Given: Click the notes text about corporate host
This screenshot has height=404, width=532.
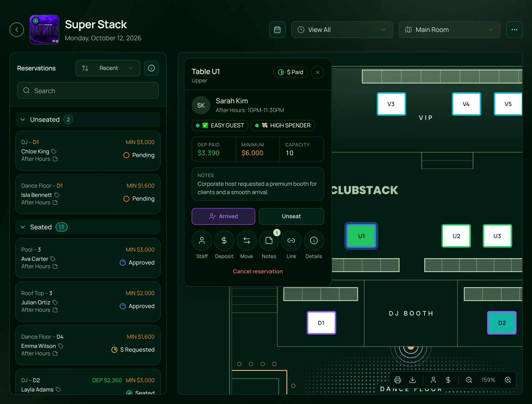Looking at the screenshot, I should point(257,188).
